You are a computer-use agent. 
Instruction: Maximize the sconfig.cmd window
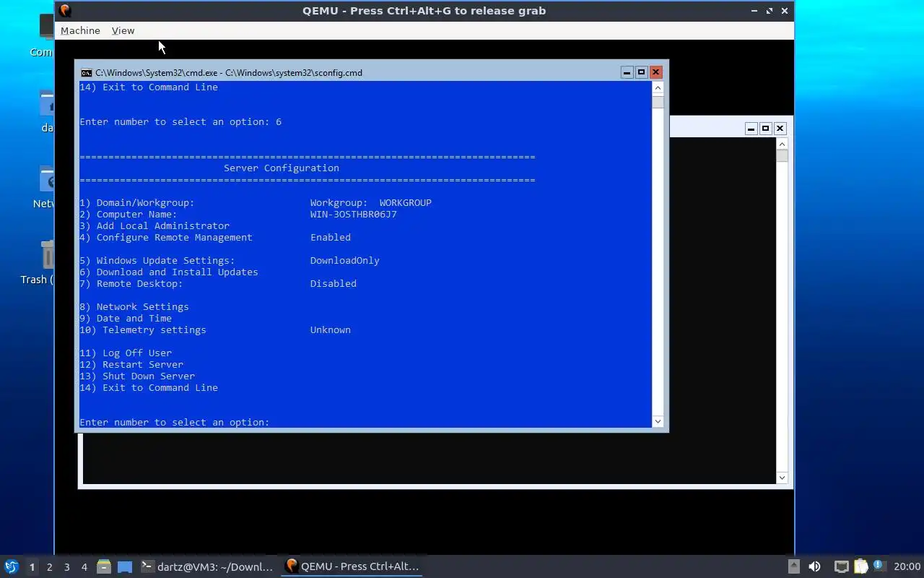click(641, 72)
